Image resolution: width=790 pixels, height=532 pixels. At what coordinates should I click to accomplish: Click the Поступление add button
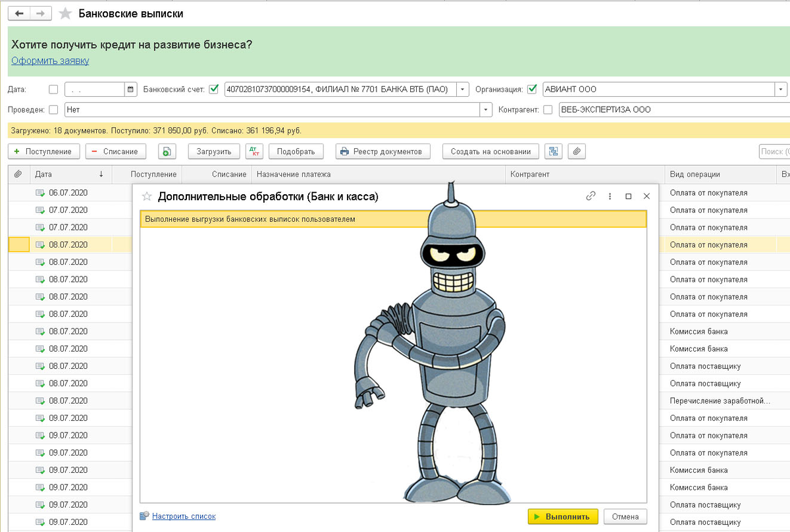click(43, 151)
